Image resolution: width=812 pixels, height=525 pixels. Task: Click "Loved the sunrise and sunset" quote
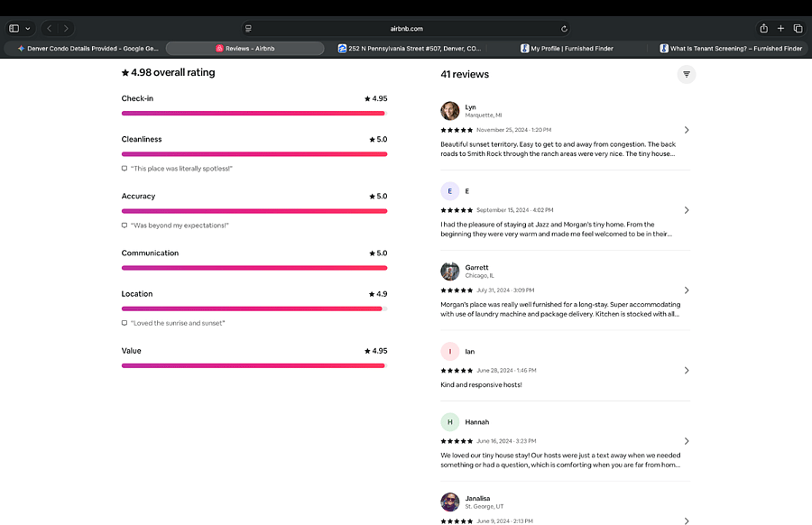(x=178, y=323)
